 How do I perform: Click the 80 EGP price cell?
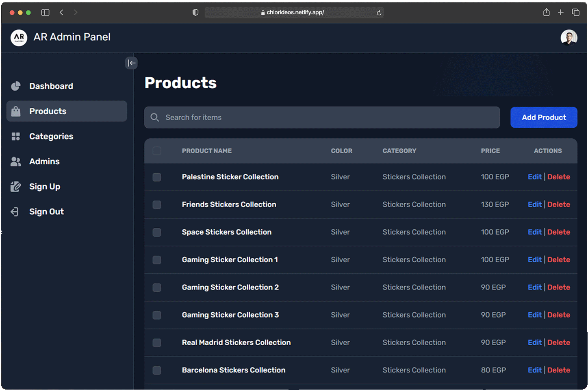pyautogui.click(x=493, y=370)
